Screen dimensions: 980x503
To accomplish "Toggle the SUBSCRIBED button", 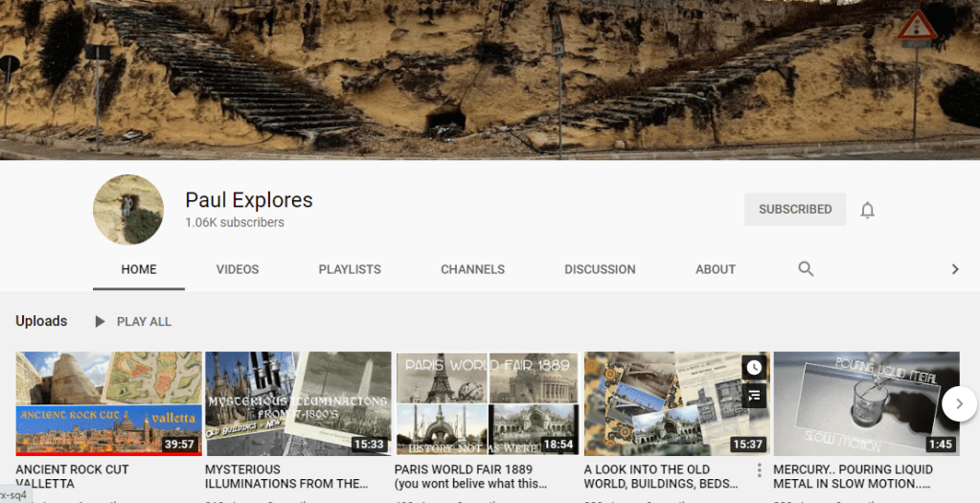I will point(794,210).
